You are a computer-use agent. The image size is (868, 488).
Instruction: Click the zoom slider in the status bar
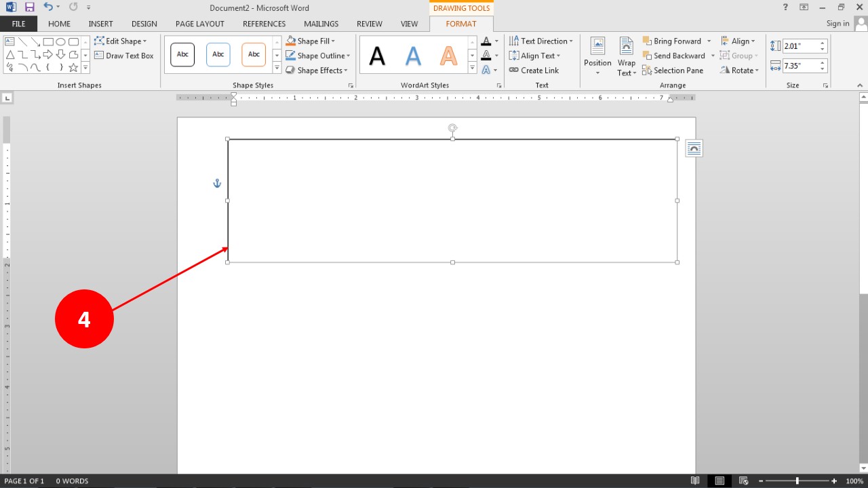click(x=797, y=481)
